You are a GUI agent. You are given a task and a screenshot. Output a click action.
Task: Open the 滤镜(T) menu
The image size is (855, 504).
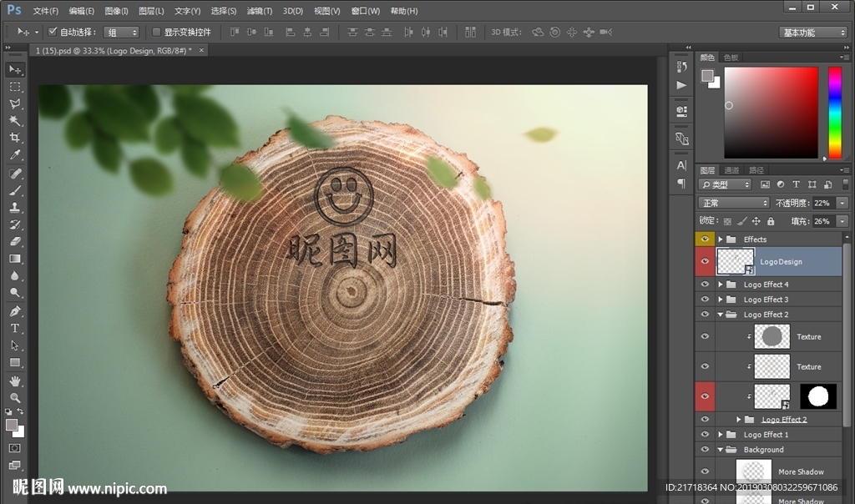[260, 11]
